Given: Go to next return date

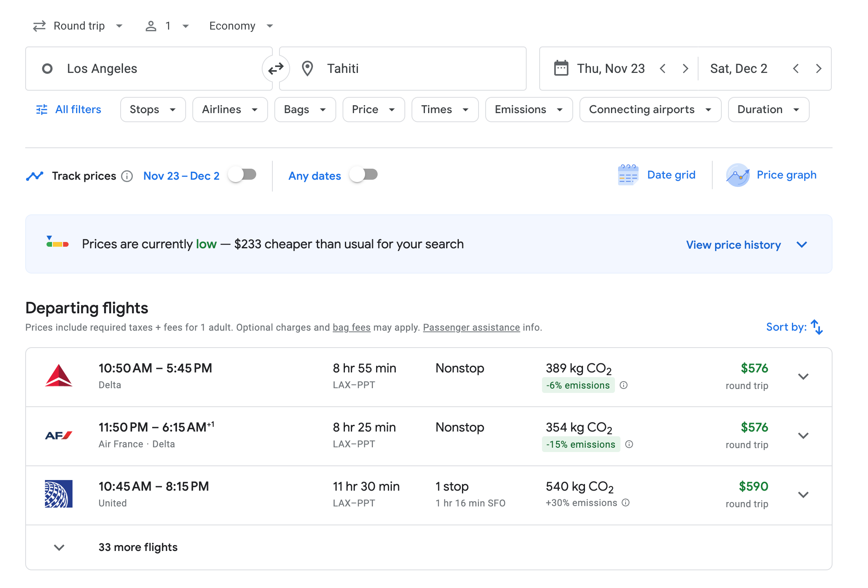Looking at the screenshot, I should point(819,69).
